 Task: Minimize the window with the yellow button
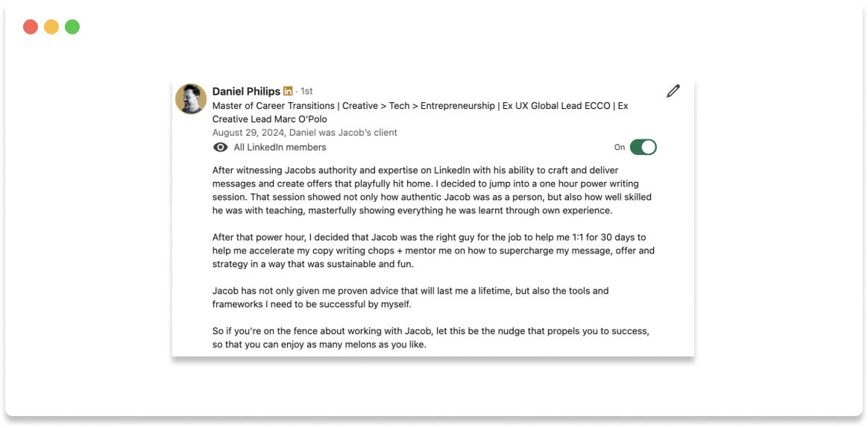click(x=51, y=27)
